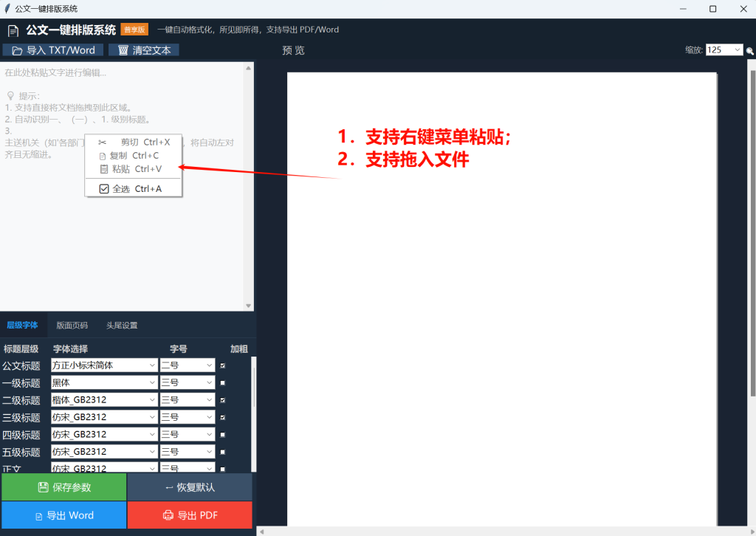
Task: Switch to the 层级字体 tab
Action: click(22, 326)
